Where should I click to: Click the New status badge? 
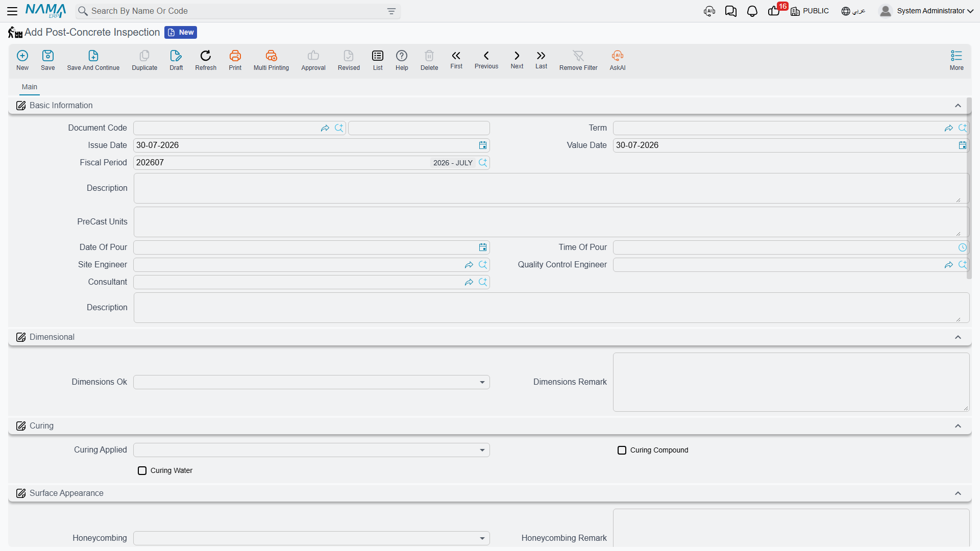point(181,32)
